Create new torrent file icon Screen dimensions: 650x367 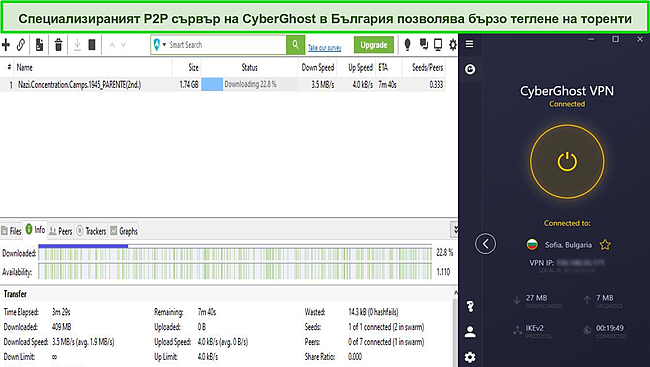click(x=39, y=44)
